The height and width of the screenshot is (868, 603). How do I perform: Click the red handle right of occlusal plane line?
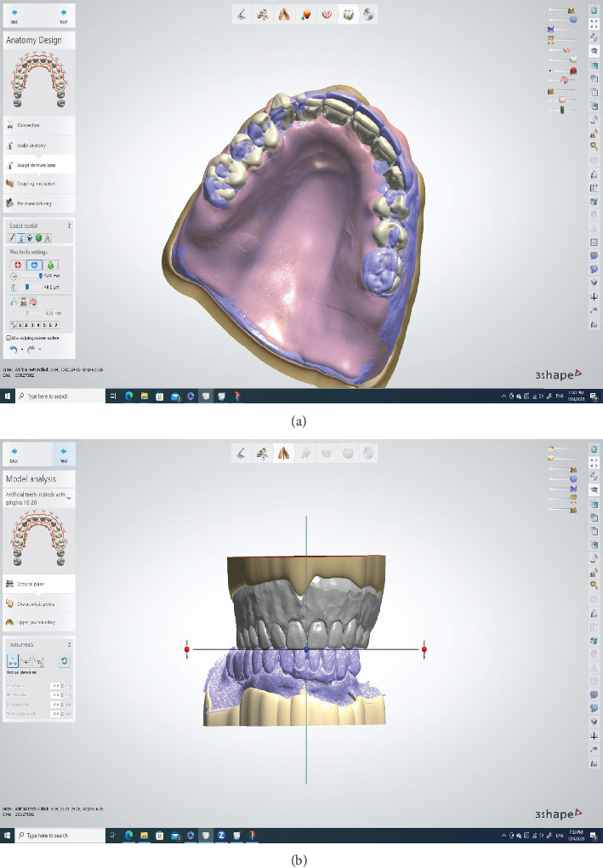click(x=424, y=648)
